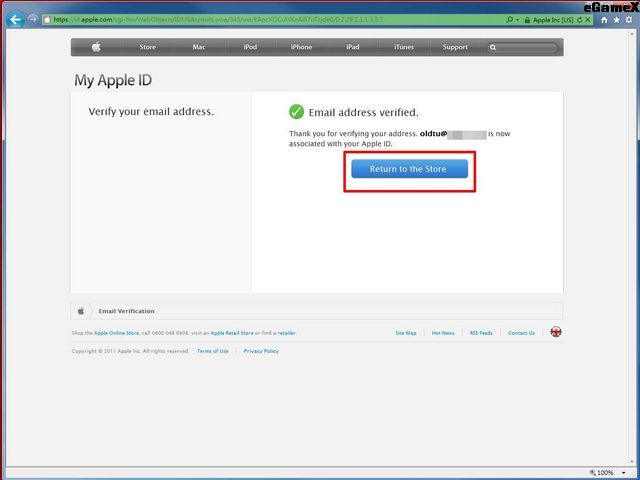Click the stop loading X icon
The width and height of the screenshot is (640, 480).
click(588, 20)
